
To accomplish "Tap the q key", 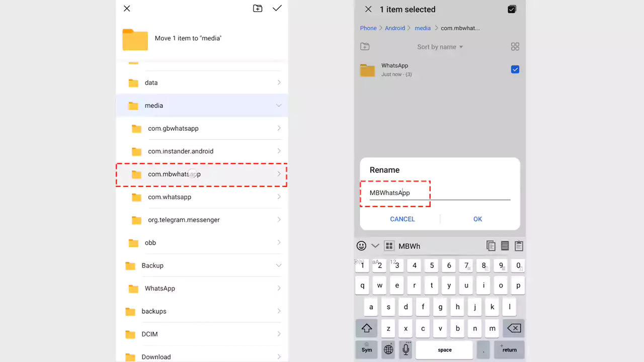I will click(x=362, y=286).
